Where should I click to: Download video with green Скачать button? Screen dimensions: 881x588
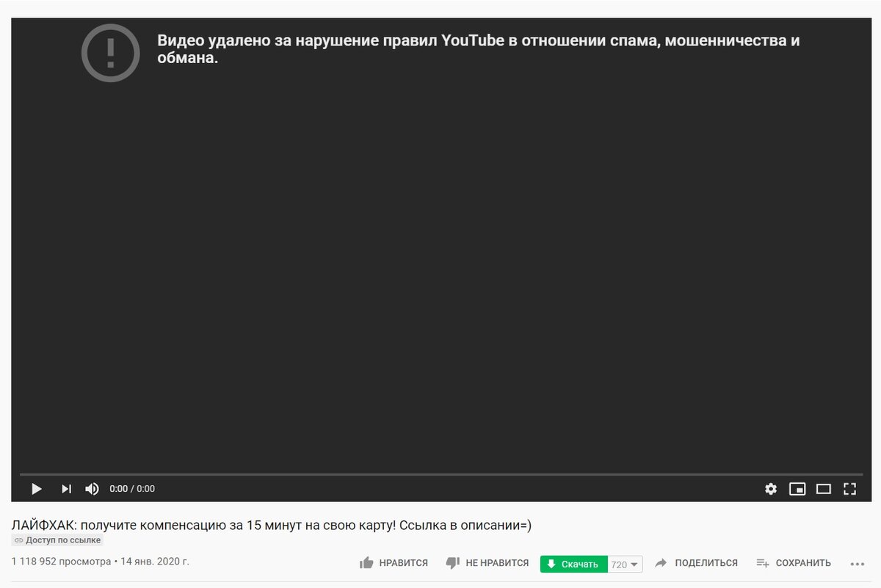573,564
